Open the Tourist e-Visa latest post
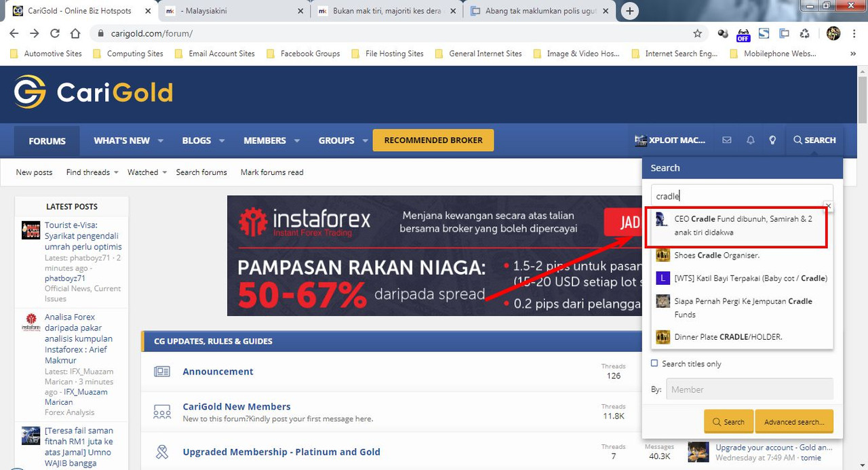868x470 pixels. pos(83,236)
